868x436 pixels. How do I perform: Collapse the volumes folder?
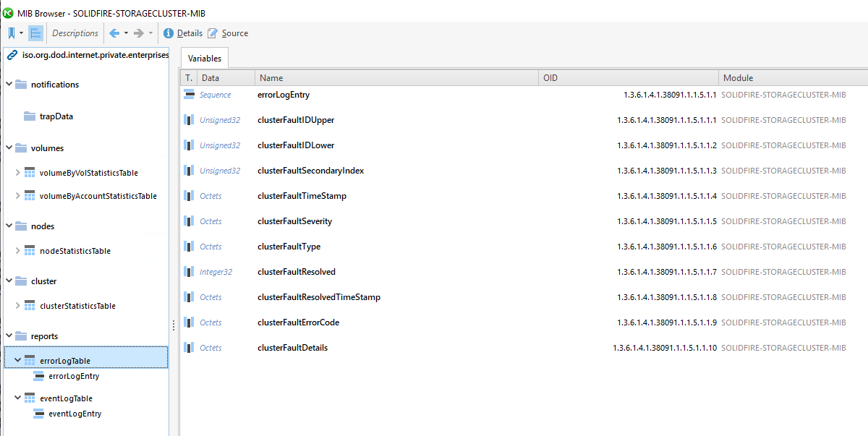[x=9, y=148]
